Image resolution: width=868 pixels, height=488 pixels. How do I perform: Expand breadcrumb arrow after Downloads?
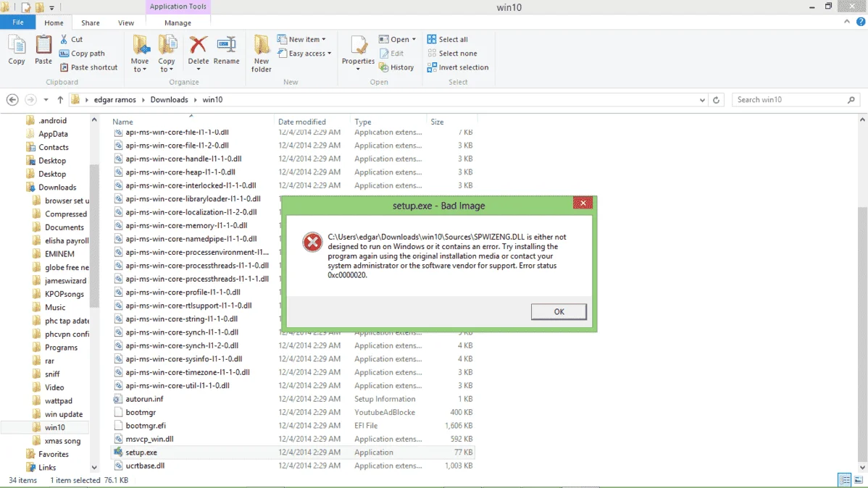(x=196, y=100)
